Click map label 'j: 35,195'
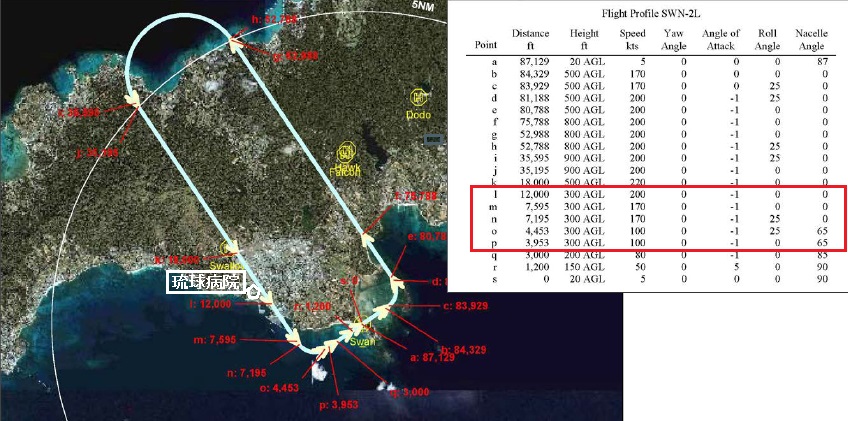The image size is (848, 421). 98,153
